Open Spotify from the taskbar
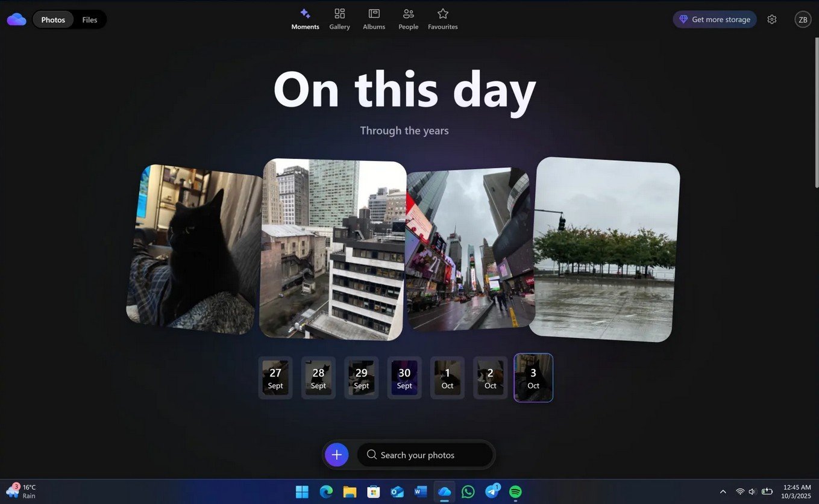The height and width of the screenshot is (504, 819). 515,492
